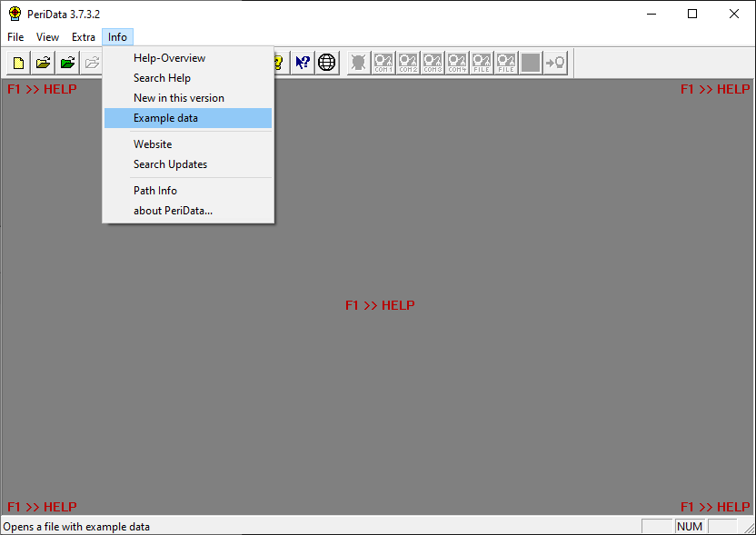The image size is (756, 535).
Task: Click the PeriData app icon in title bar
Action: [15, 14]
